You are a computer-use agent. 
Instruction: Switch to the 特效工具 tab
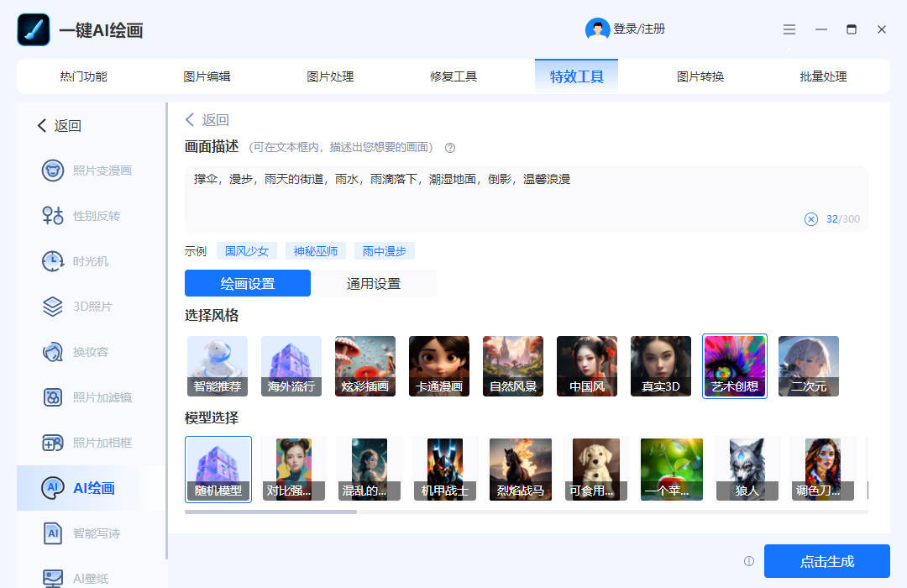(x=576, y=76)
